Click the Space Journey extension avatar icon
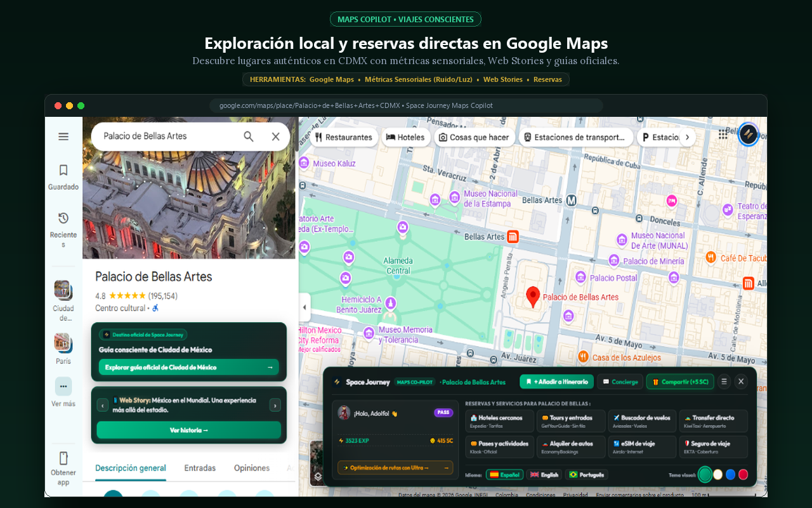The image size is (812, 508). (749, 134)
